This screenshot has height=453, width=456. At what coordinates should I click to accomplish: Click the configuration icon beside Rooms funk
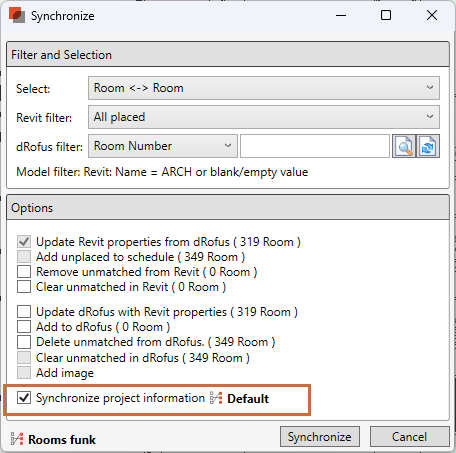click(17, 439)
